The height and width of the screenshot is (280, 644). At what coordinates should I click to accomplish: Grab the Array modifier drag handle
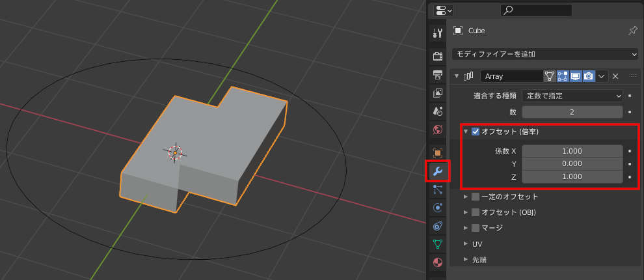click(633, 76)
